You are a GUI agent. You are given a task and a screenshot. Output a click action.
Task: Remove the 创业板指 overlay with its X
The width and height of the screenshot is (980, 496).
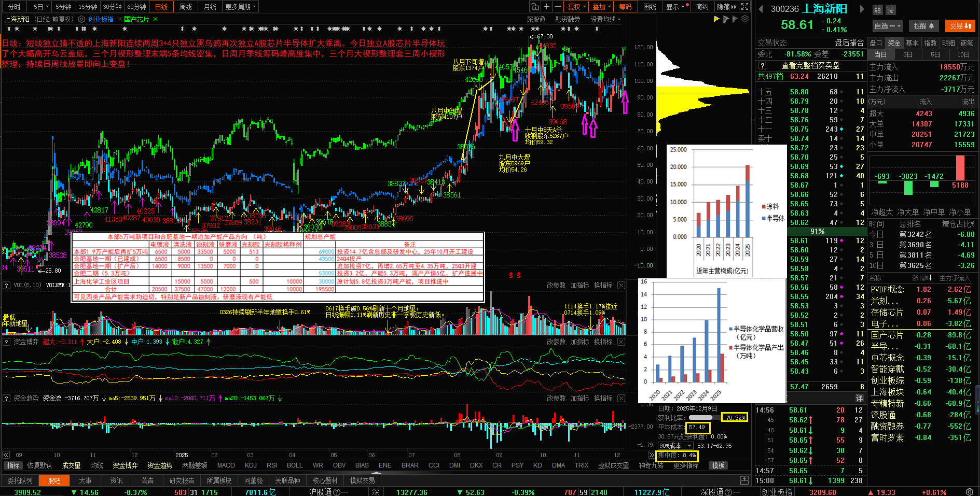(x=119, y=19)
